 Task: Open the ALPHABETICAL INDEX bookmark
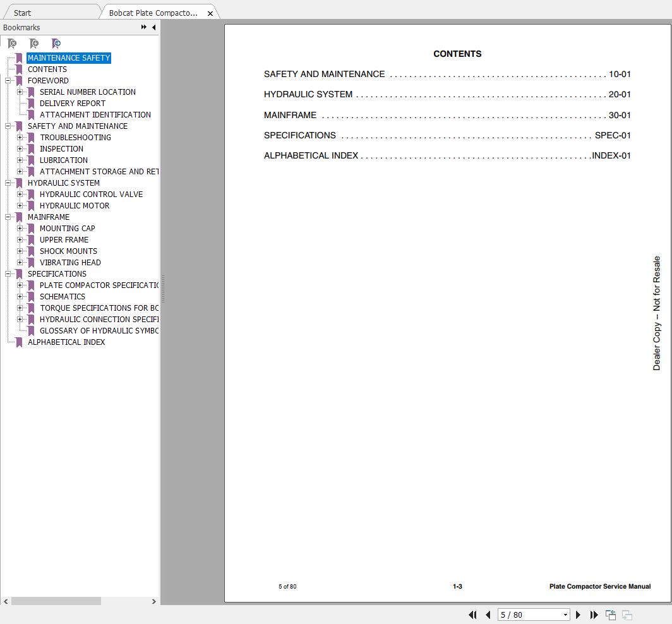[x=66, y=342]
